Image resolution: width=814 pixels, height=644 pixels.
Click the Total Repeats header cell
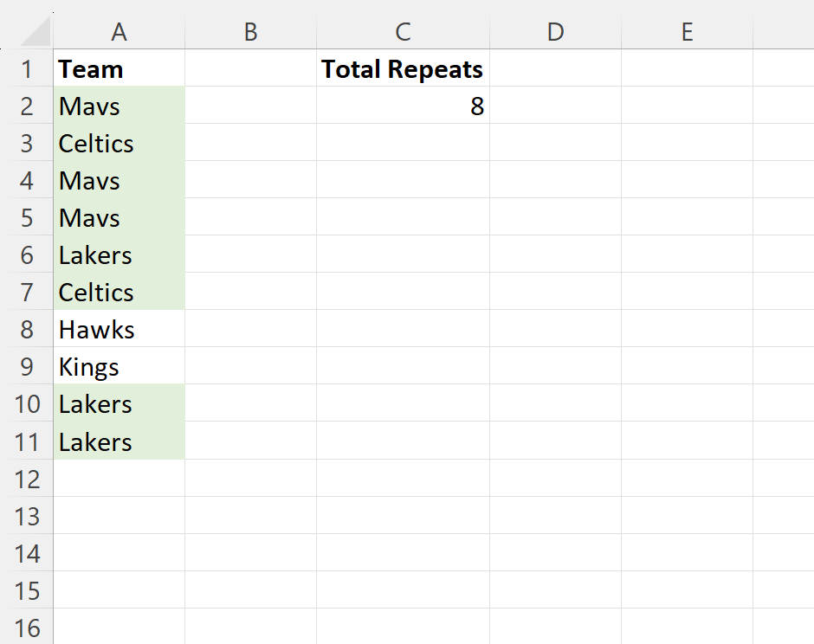[403, 68]
